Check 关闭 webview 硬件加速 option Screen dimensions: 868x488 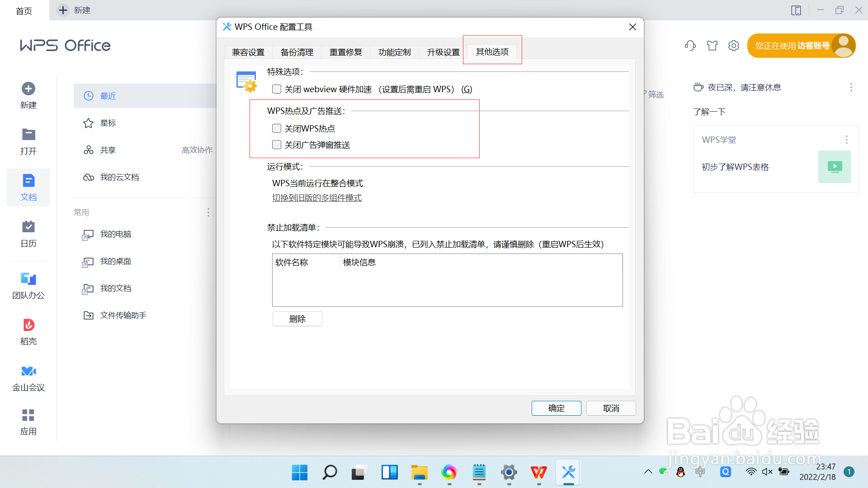[x=277, y=89]
